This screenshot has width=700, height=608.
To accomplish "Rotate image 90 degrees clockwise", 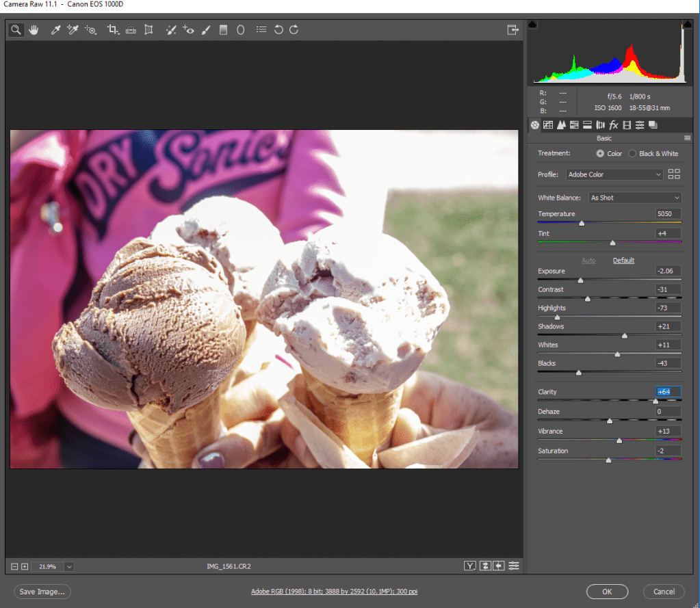I will tap(294, 30).
